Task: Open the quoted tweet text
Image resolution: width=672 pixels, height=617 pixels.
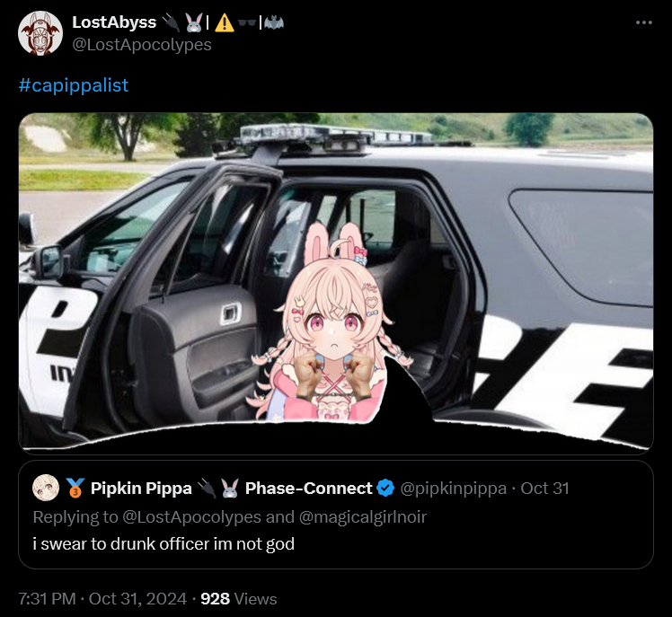Action: click(164, 543)
